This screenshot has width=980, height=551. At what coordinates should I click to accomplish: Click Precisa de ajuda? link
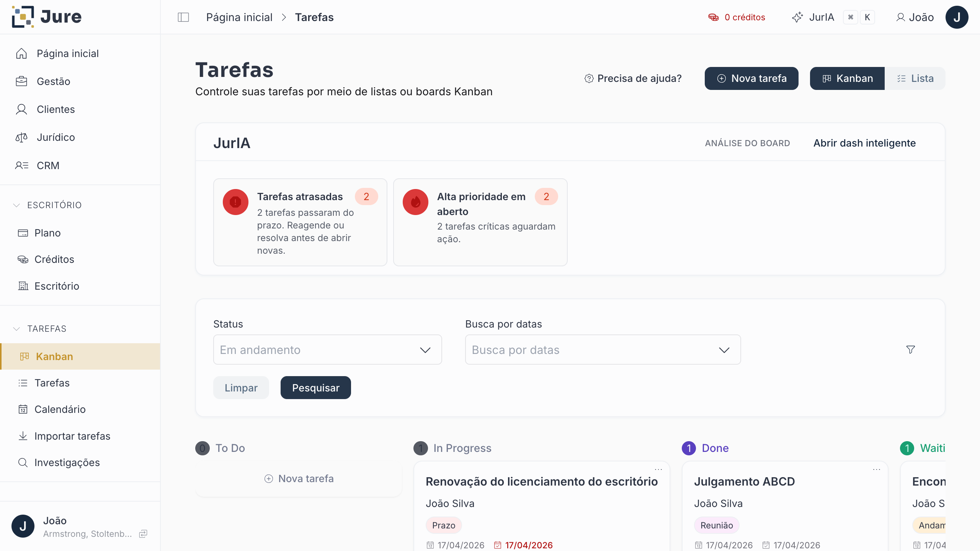pos(633,78)
